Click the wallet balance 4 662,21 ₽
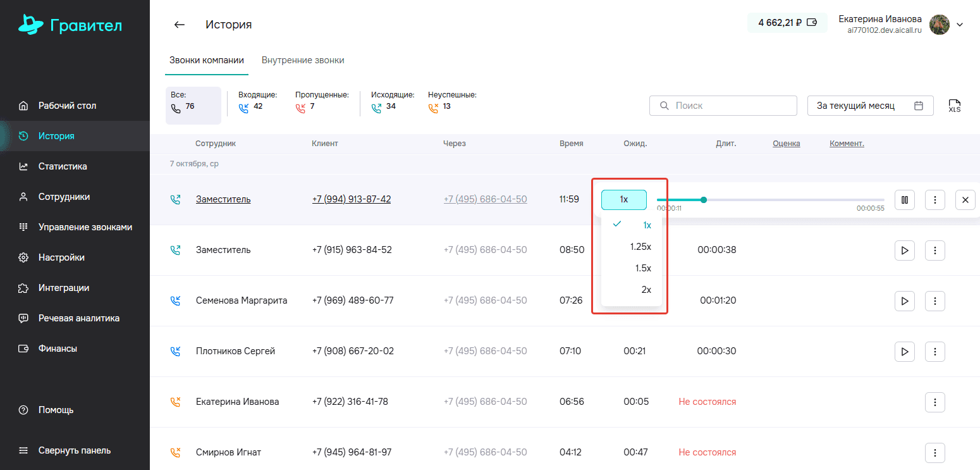Screen dimensions: 980x470 click(x=787, y=23)
